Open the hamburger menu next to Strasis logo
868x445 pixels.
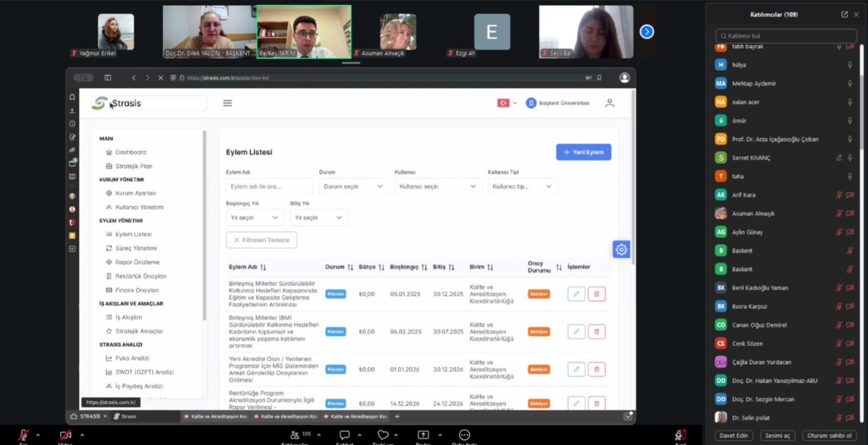coord(227,103)
